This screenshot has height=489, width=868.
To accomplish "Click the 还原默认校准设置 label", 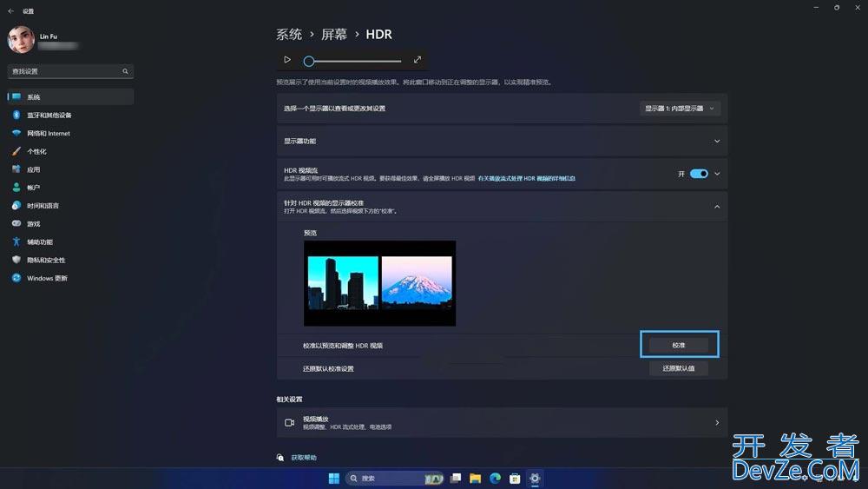I will (328, 369).
